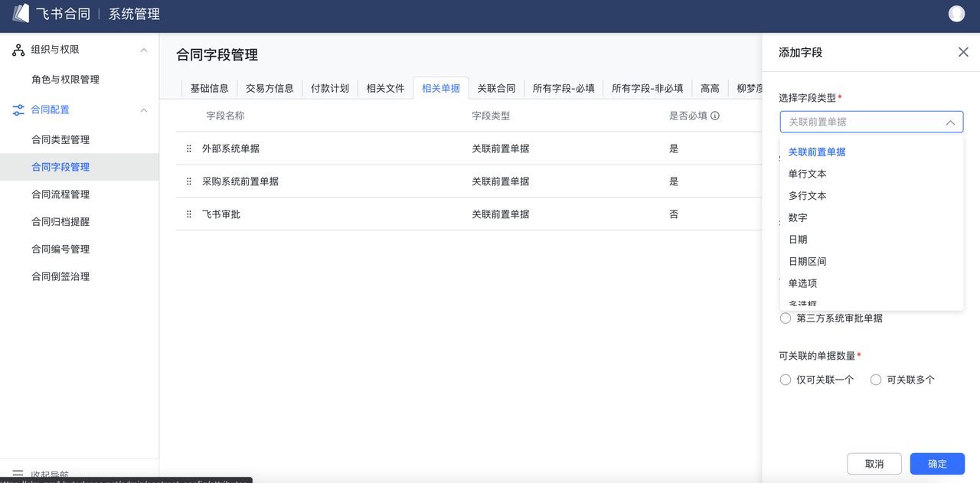Open the user avatar menu
The width and height of the screenshot is (980, 483).
(956, 14)
